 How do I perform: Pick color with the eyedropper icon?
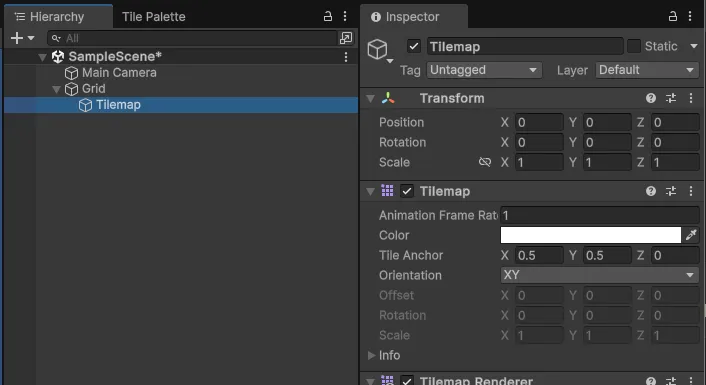coord(691,235)
